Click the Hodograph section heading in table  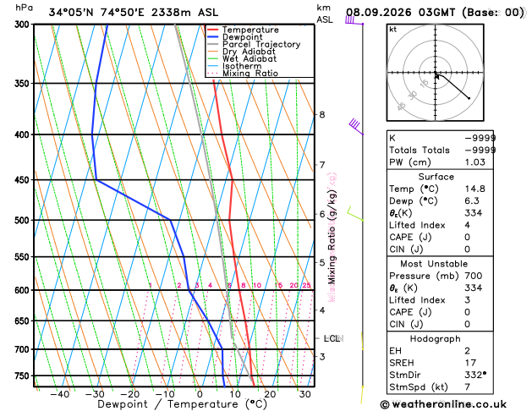(436, 339)
